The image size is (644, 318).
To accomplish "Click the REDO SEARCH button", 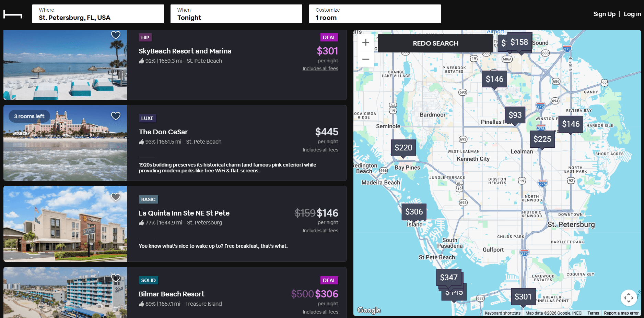I will pyautogui.click(x=435, y=44).
